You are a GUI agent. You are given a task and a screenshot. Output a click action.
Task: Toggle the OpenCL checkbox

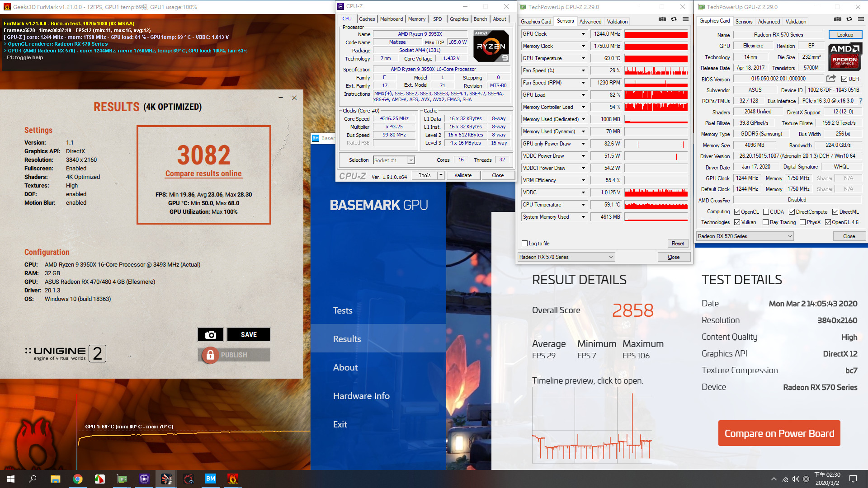coord(737,212)
